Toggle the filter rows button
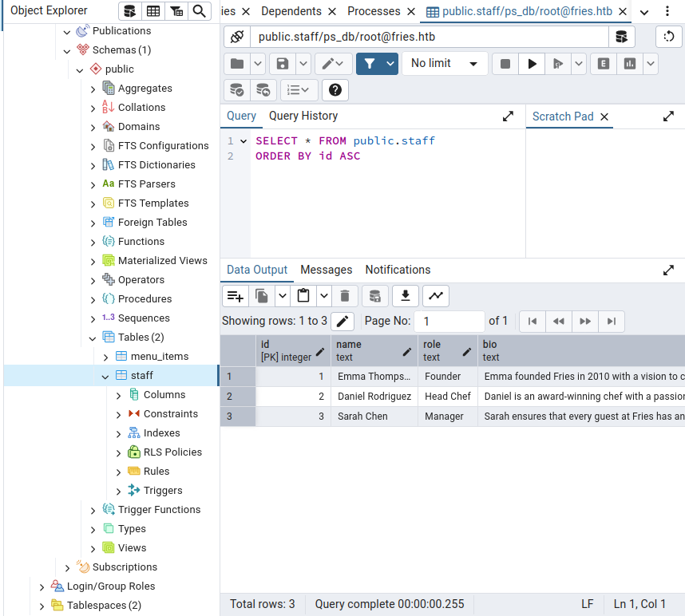This screenshot has width=685, height=616. (370, 64)
